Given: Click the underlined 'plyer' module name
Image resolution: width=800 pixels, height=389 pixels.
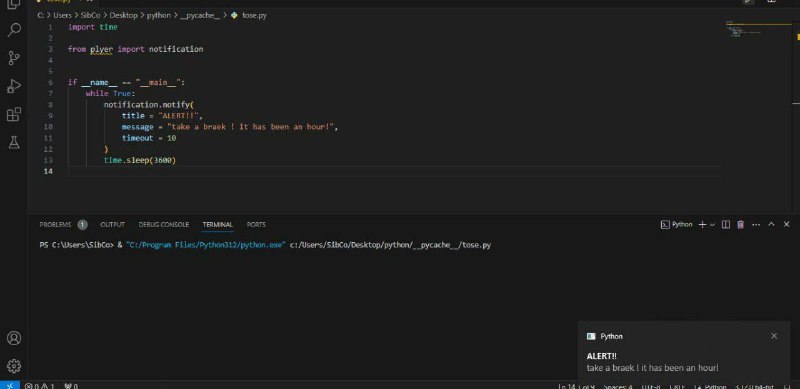Looking at the screenshot, I should click(102, 50).
